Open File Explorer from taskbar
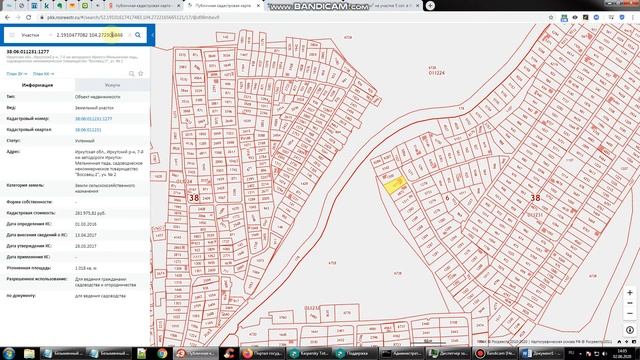 click(29, 353)
